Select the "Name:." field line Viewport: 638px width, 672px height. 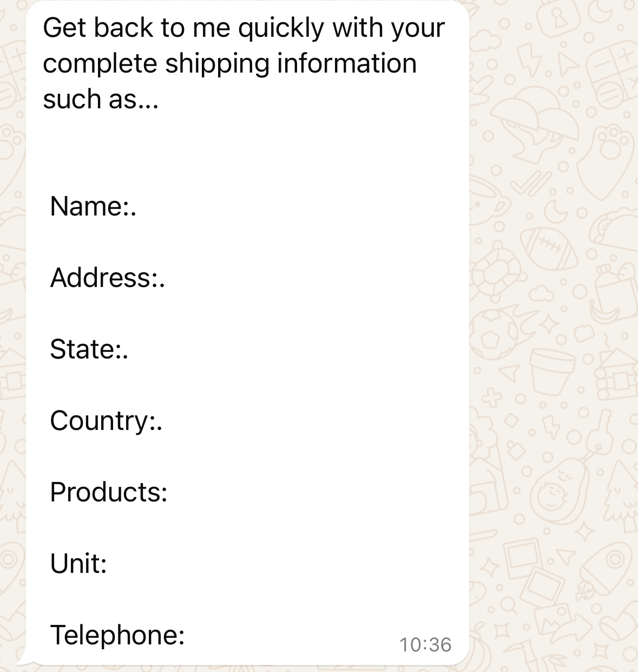(x=93, y=206)
